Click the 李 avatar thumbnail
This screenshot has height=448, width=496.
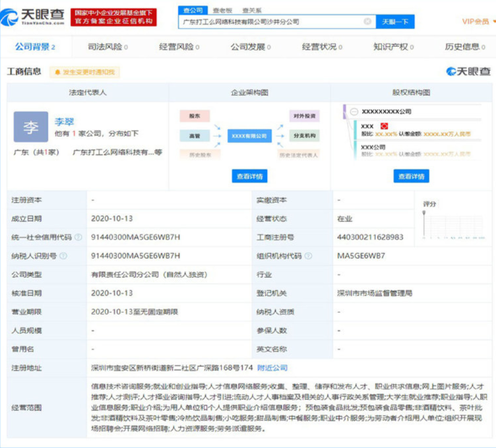pyautogui.click(x=31, y=127)
